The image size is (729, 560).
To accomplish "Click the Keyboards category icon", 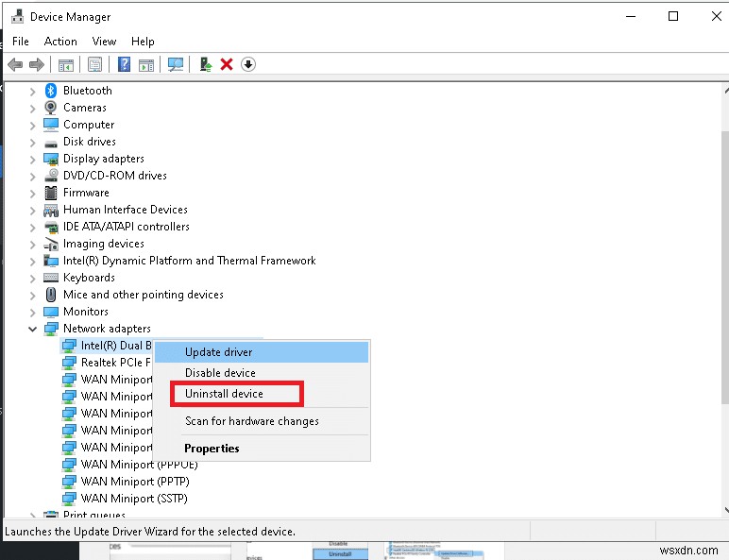I will point(51,278).
